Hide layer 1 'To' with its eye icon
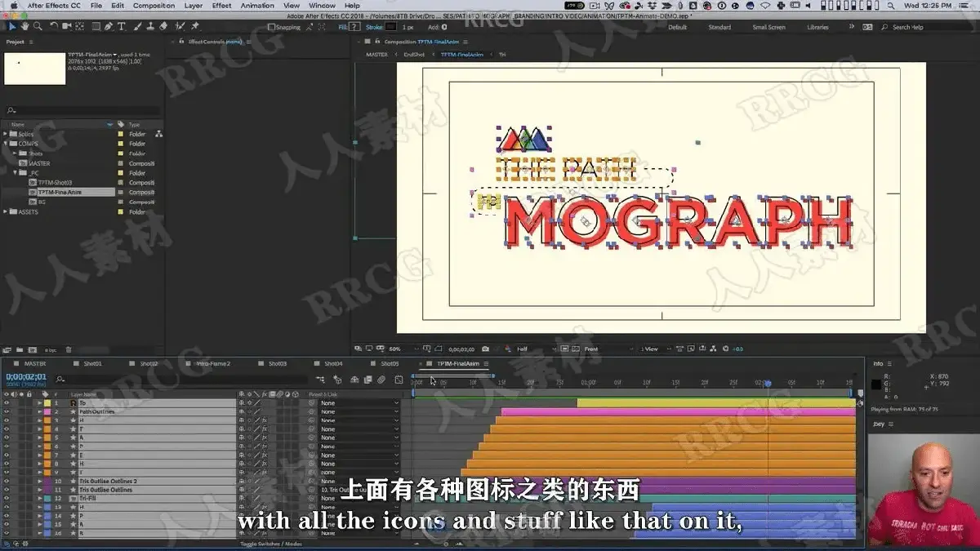980x551 pixels. pyautogui.click(x=7, y=403)
